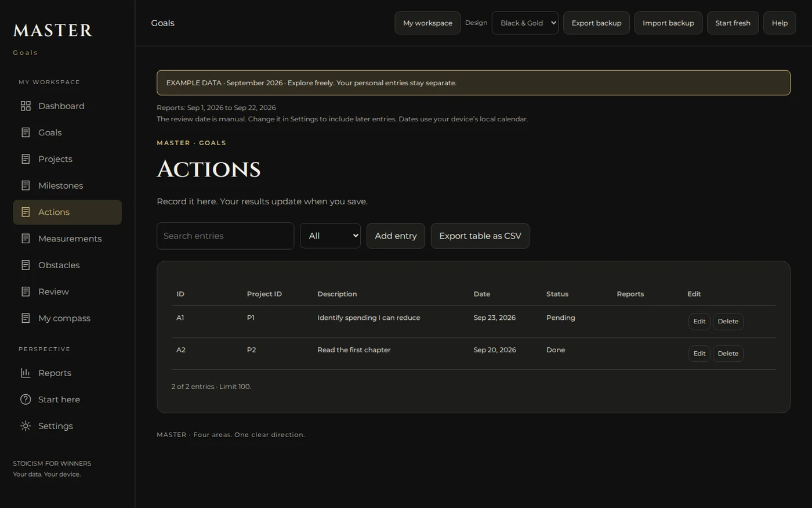Viewport: 812px width, 508px height.
Task: Click the Settings sun icon
Action: [x=26, y=426]
